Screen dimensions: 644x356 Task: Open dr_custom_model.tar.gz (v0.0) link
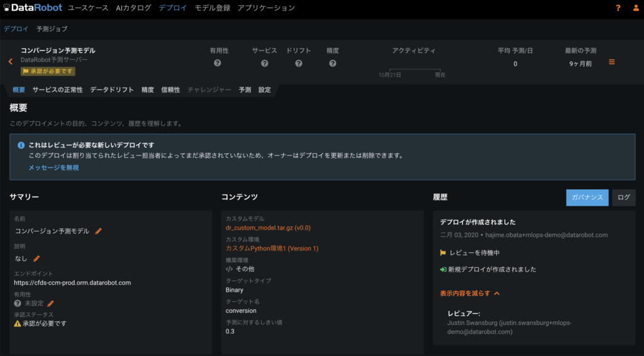coord(268,228)
